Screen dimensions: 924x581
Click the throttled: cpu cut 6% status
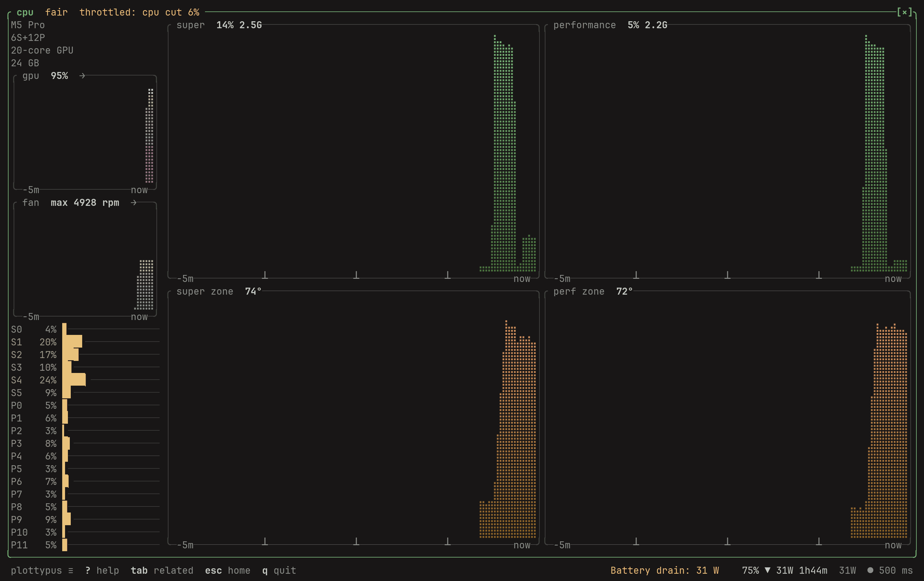pyautogui.click(x=139, y=12)
